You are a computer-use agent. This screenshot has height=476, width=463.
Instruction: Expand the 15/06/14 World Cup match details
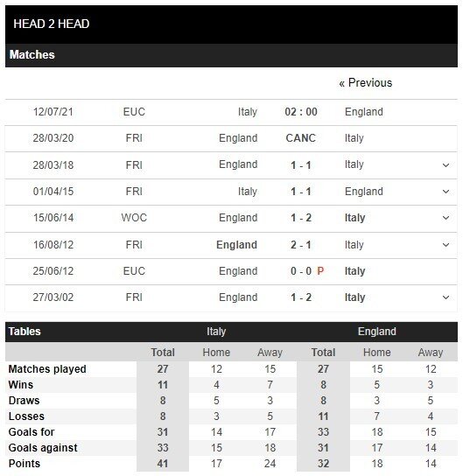(x=445, y=218)
